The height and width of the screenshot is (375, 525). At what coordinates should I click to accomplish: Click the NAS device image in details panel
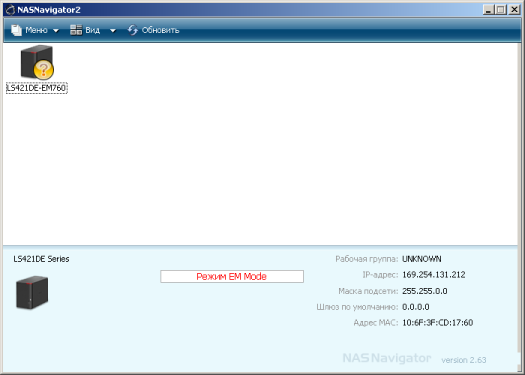point(32,292)
